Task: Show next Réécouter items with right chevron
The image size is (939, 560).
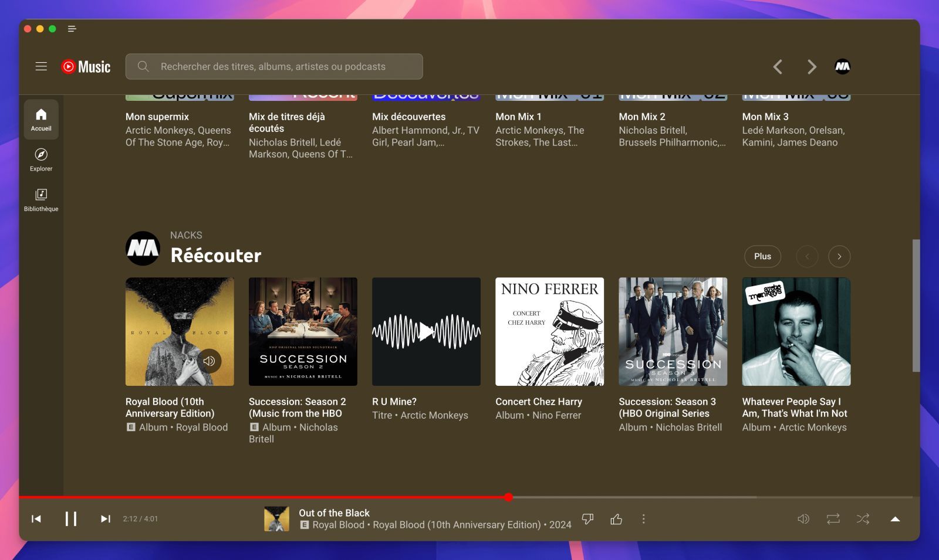Action: coord(839,256)
